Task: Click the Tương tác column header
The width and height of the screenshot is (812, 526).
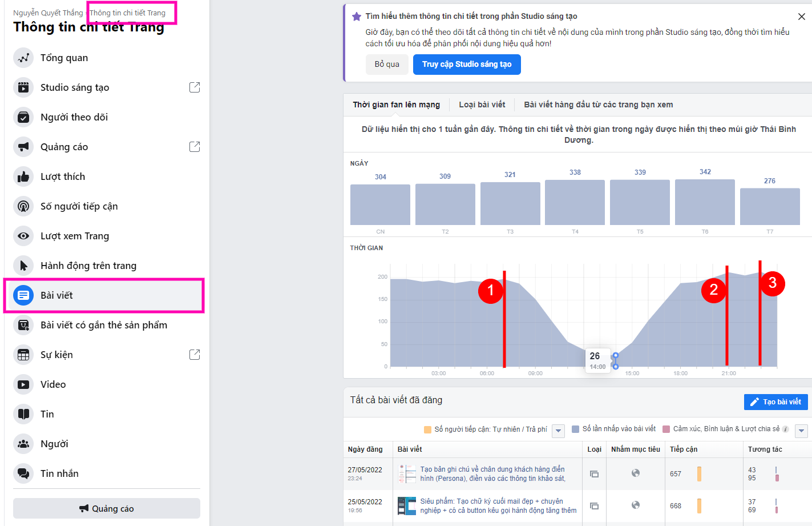Action: 765,449
